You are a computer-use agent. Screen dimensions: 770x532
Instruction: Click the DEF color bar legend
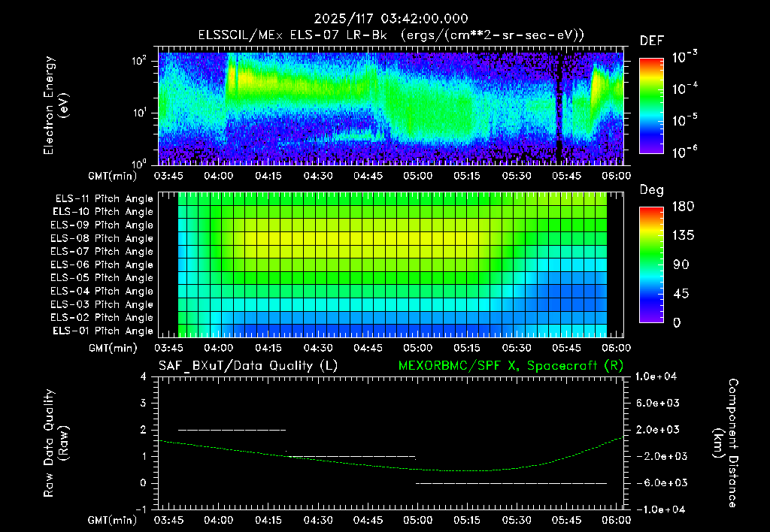click(x=651, y=106)
